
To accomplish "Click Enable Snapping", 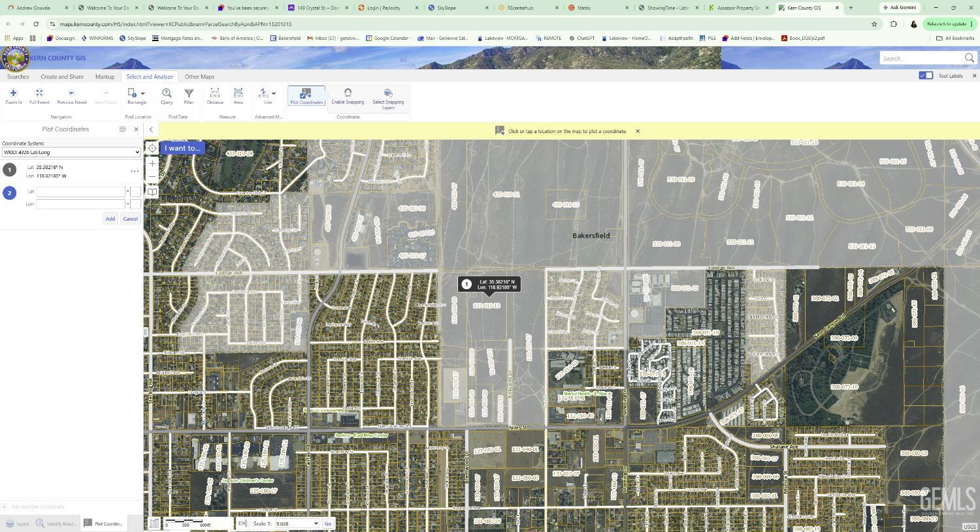I will coord(348,97).
